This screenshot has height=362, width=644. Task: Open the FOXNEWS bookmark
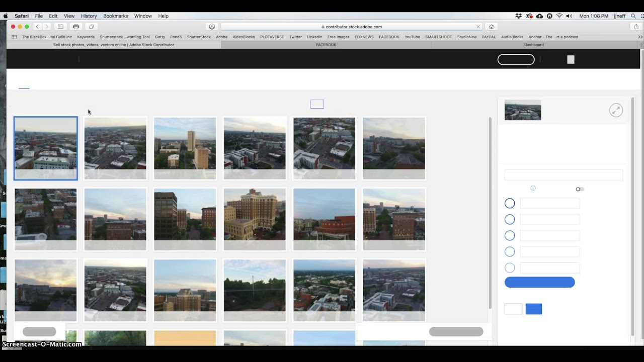(x=364, y=37)
